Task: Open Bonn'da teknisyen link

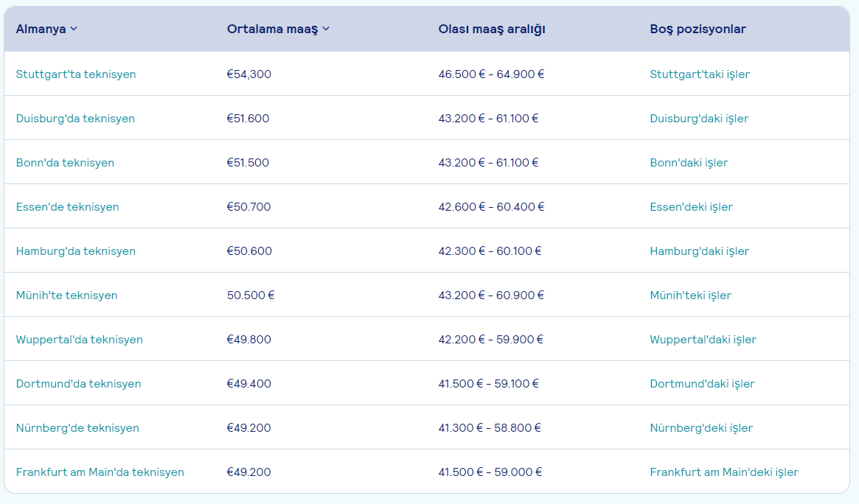Action: (65, 163)
